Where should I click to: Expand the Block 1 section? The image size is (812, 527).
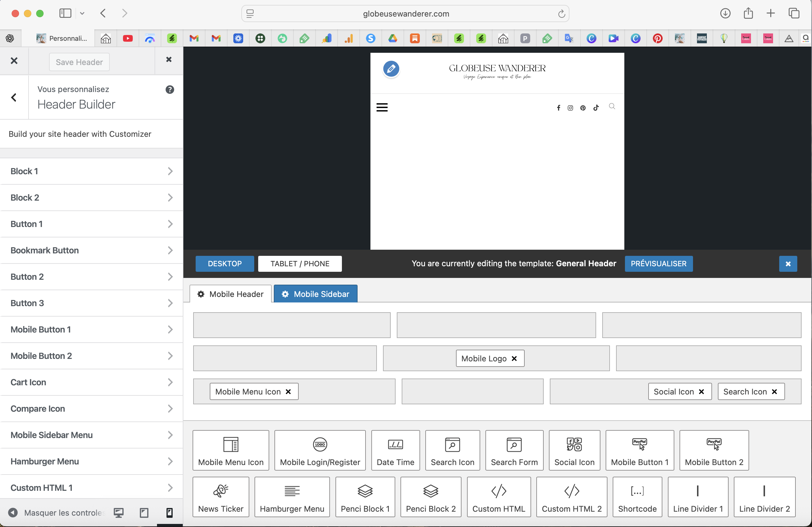pyautogui.click(x=91, y=171)
